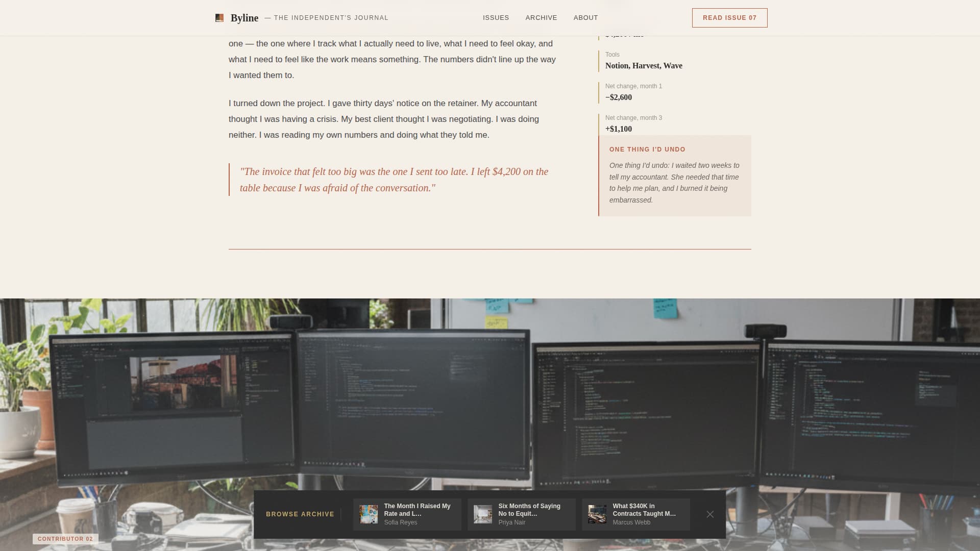The width and height of the screenshot is (980, 551).
Task: Open "What $340K in Contracts" article card
Action: click(x=635, y=514)
